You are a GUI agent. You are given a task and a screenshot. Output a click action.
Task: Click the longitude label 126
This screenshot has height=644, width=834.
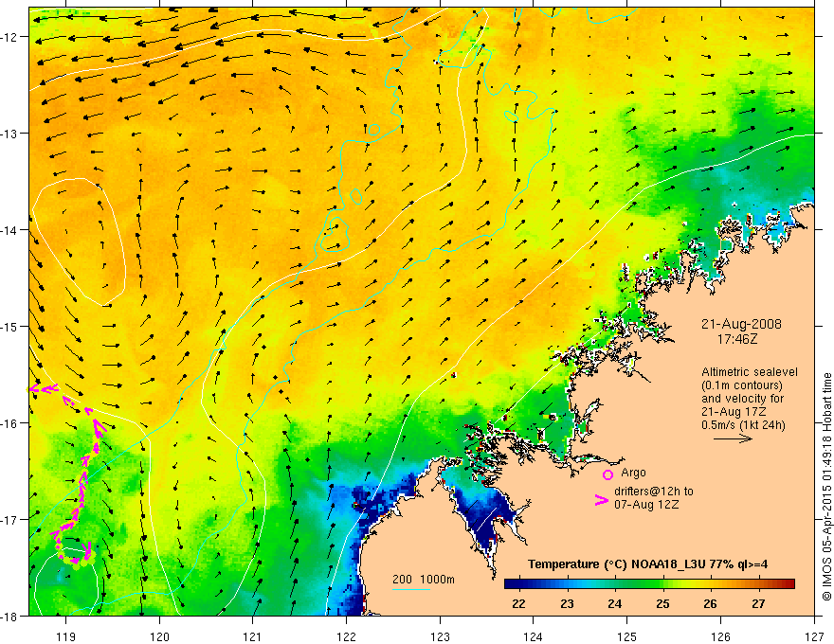[x=720, y=636]
